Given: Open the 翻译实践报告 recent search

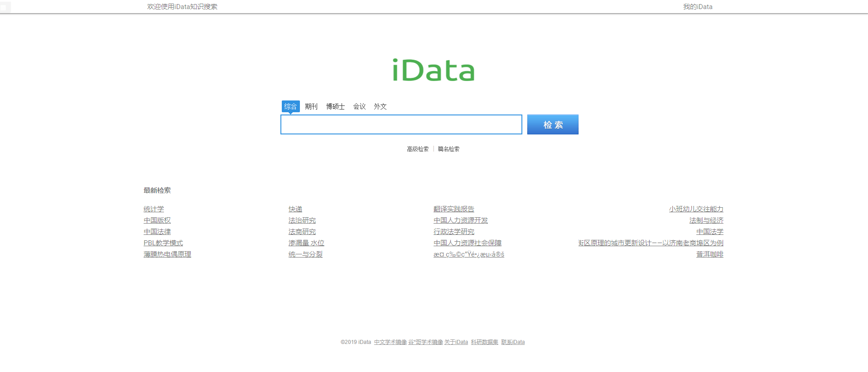Looking at the screenshot, I should click(x=453, y=209).
